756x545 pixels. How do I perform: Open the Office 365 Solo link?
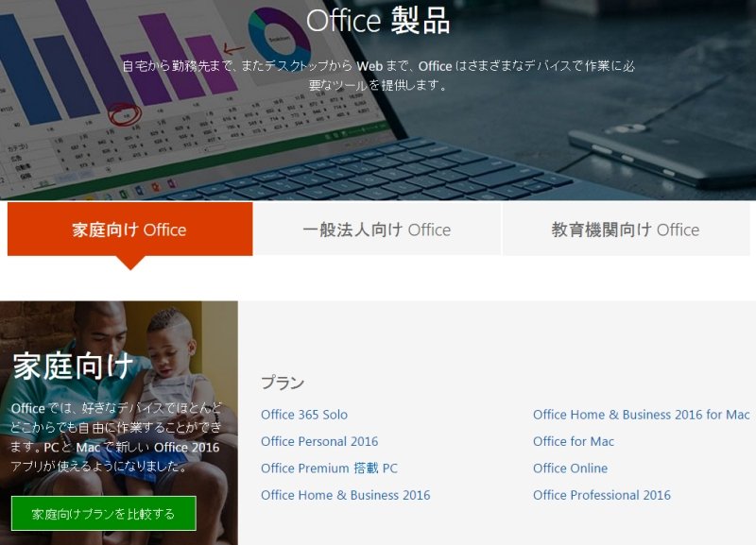coord(304,415)
